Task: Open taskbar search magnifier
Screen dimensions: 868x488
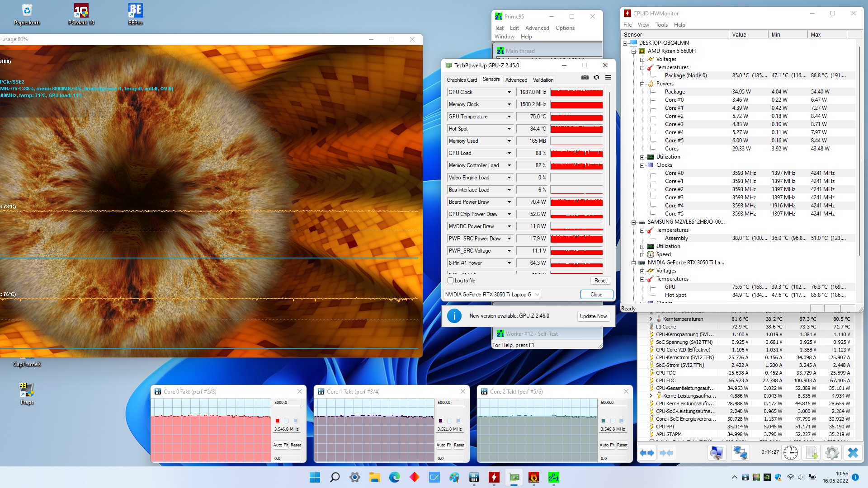Action: pyautogui.click(x=335, y=477)
